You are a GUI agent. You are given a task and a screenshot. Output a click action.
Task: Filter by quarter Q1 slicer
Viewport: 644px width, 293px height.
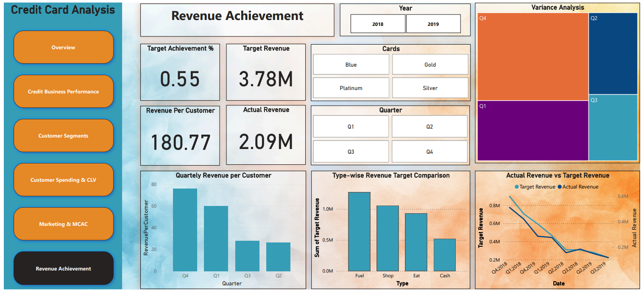(x=351, y=127)
